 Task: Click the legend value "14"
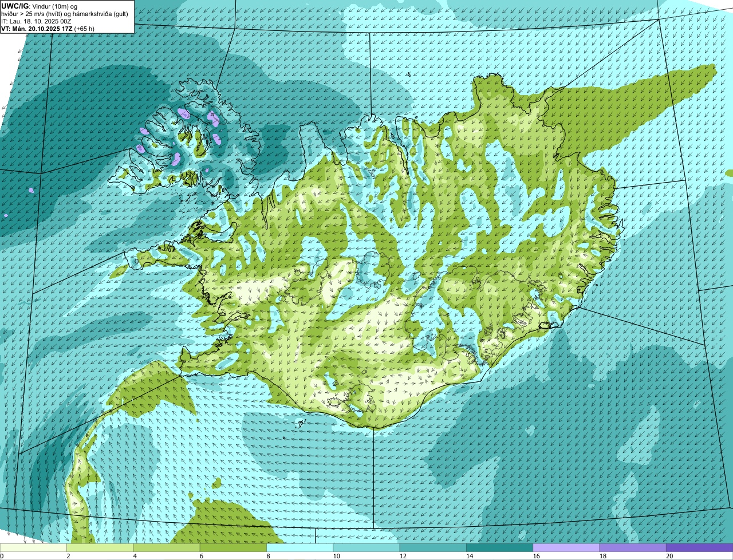tap(469, 556)
